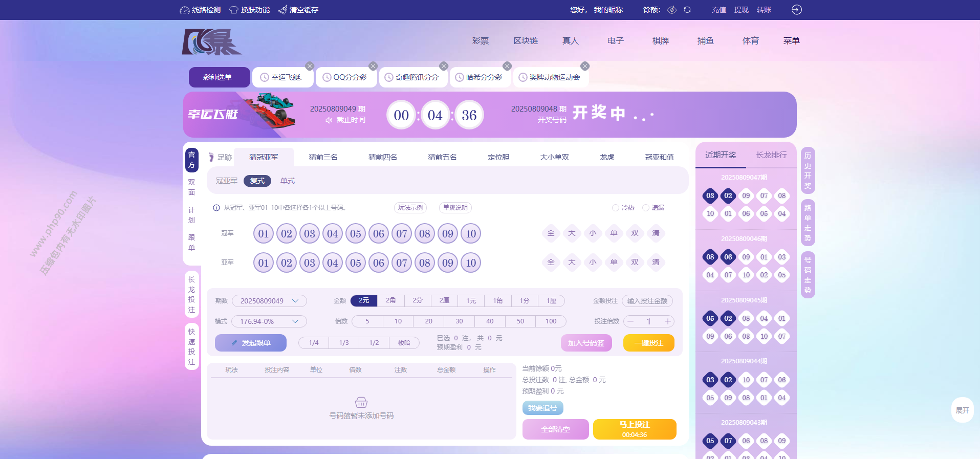Enable the 遗漏 radio option

[x=646, y=208]
